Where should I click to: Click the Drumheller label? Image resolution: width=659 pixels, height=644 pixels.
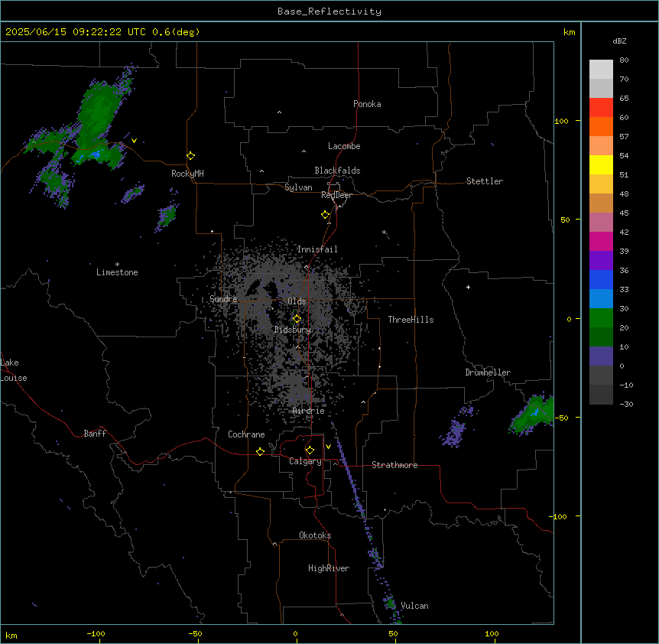click(x=488, y=372)
